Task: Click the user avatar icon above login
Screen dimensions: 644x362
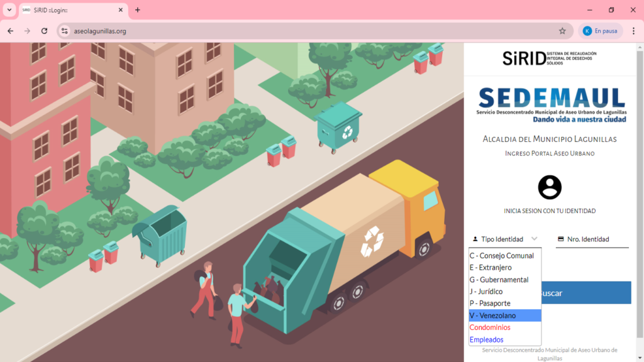Action: tap(550, 187)
